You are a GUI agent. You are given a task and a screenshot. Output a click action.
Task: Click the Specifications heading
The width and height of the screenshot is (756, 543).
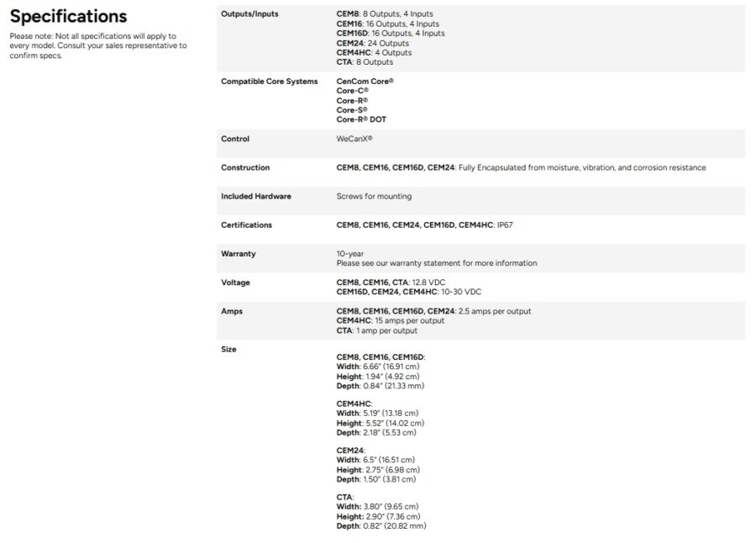tap(68, 17)
